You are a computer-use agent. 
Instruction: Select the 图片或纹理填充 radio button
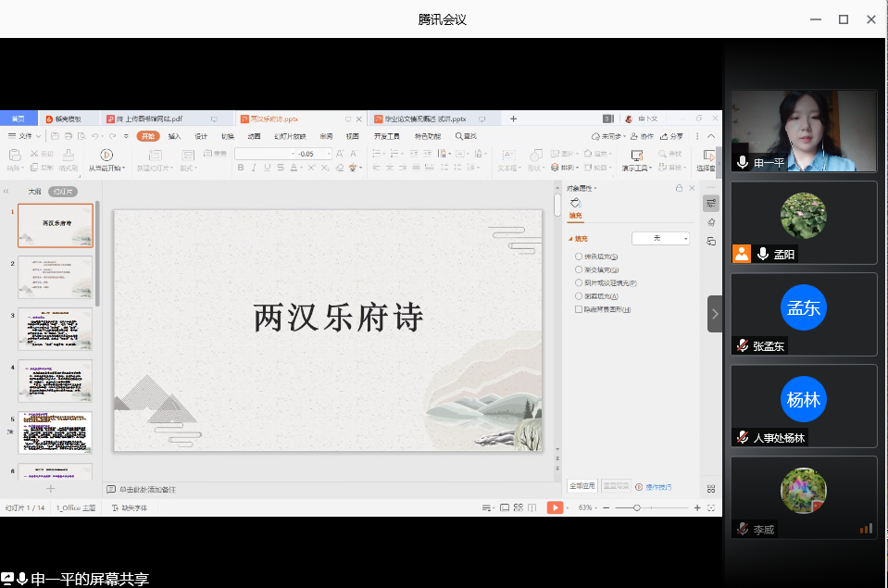pyautogui.click(x=579, y=282)
